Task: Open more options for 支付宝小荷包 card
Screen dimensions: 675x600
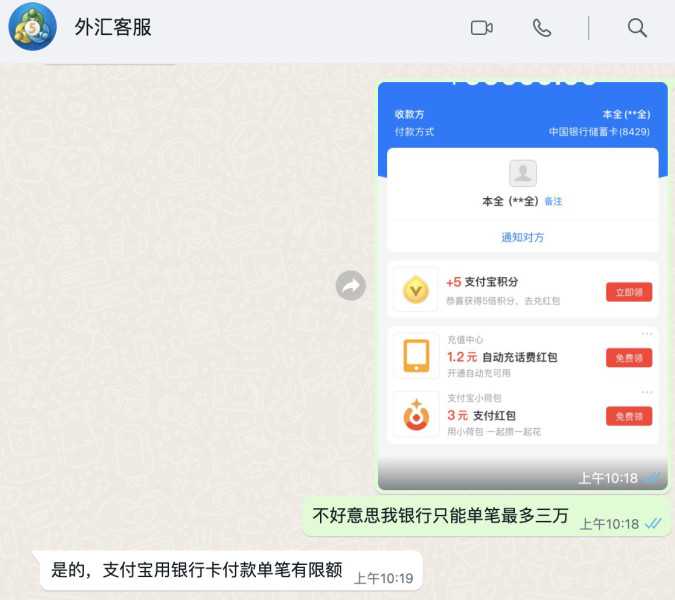Action: [647, 392]
